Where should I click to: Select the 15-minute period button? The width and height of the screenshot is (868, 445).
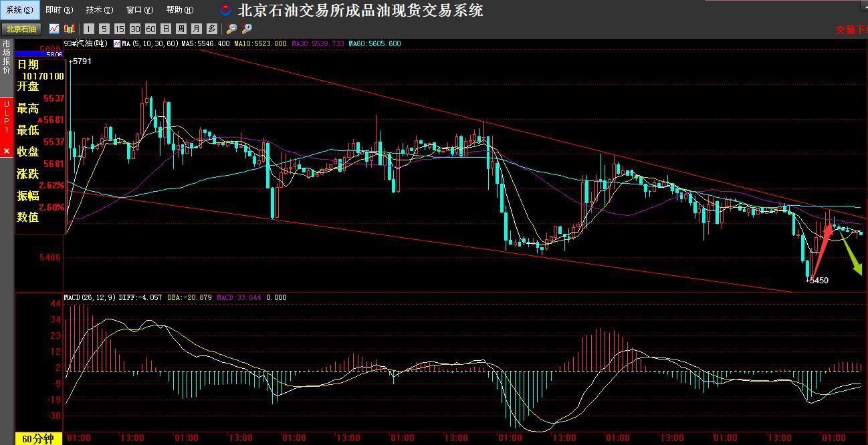[x=120, y=29]
